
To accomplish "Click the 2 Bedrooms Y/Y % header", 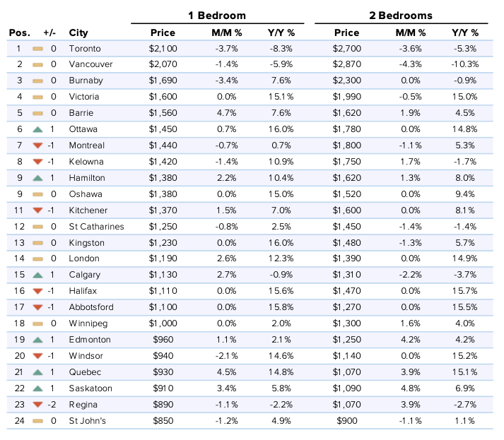I will [465, 32].
